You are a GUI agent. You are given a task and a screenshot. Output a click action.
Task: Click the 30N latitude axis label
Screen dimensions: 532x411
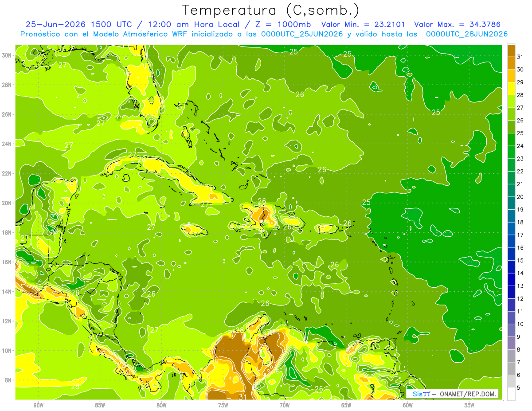point(7,55)
